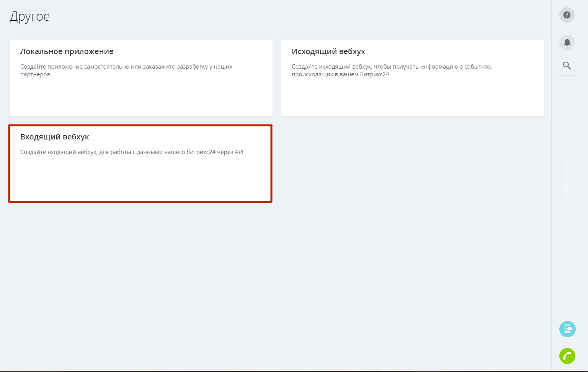Open the Входящий вебхук card
This screenshot has width=588, height=372.
[x=140, y=164]
